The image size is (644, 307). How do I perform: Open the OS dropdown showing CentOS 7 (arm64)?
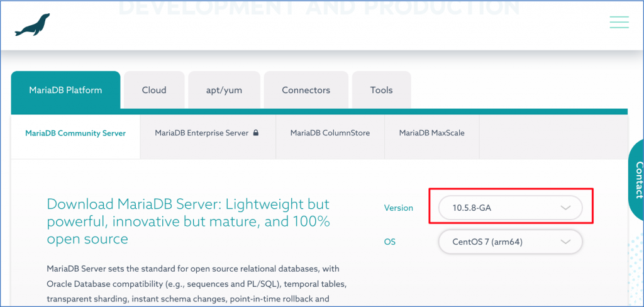point(511,242)
